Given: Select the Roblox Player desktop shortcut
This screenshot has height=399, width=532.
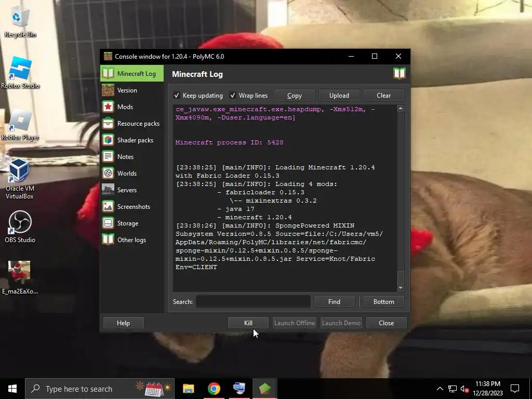Looking at the screenshot, I should pos(20,125).
